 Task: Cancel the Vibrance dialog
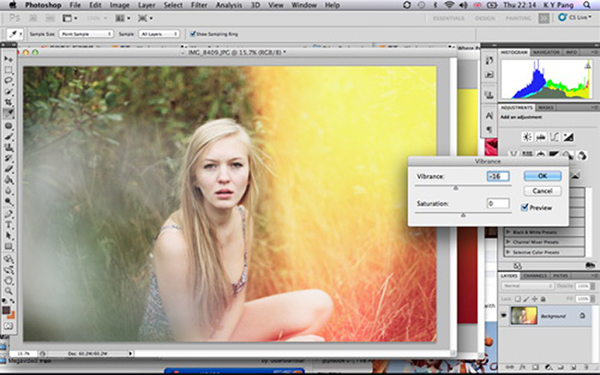coord(542,191)
